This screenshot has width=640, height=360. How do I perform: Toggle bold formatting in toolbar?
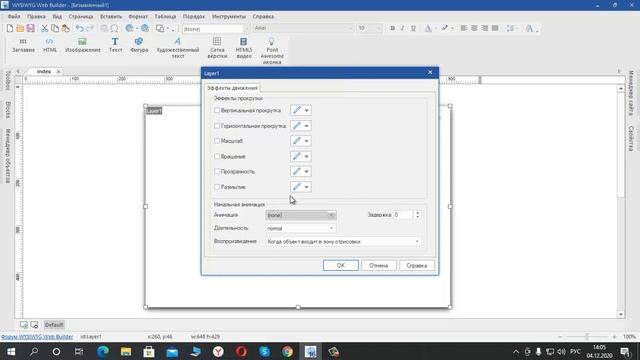392,28
